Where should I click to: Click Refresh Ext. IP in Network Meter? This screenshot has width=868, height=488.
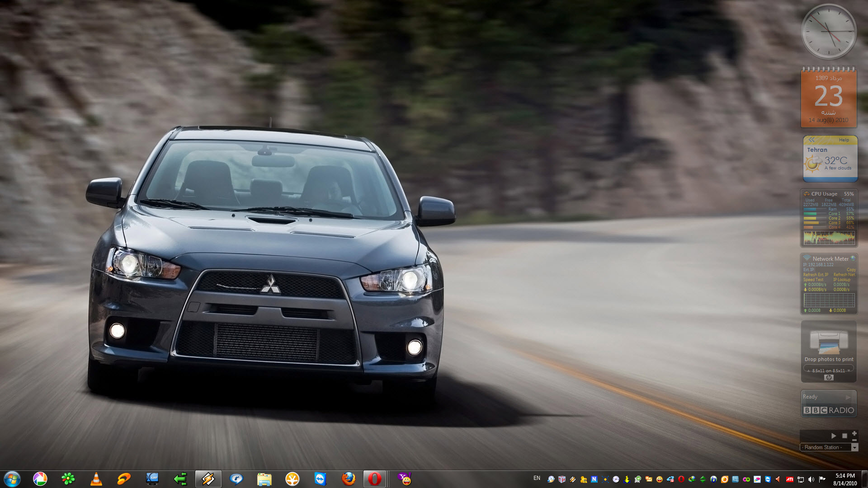[816, 275]
